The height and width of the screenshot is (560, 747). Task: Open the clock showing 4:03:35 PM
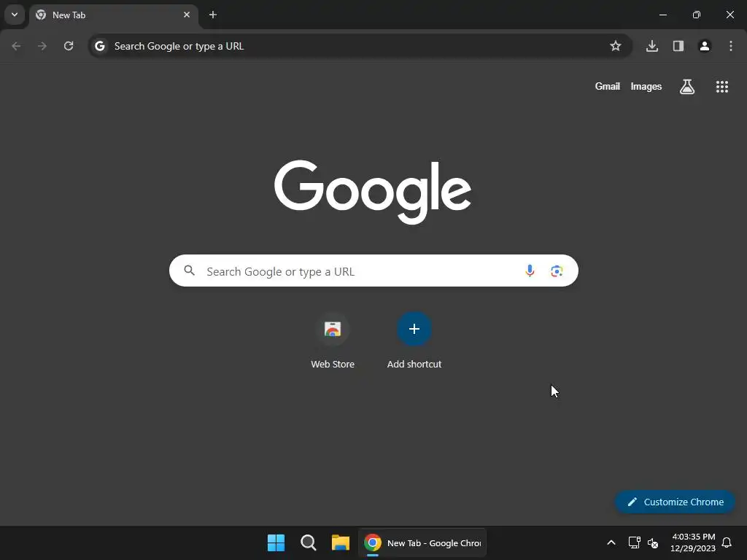(693, 542)
